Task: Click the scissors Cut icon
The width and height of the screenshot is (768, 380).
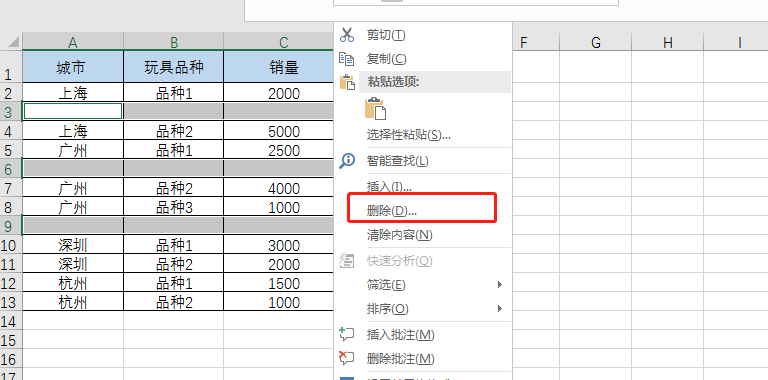Action: pos(347,35)
